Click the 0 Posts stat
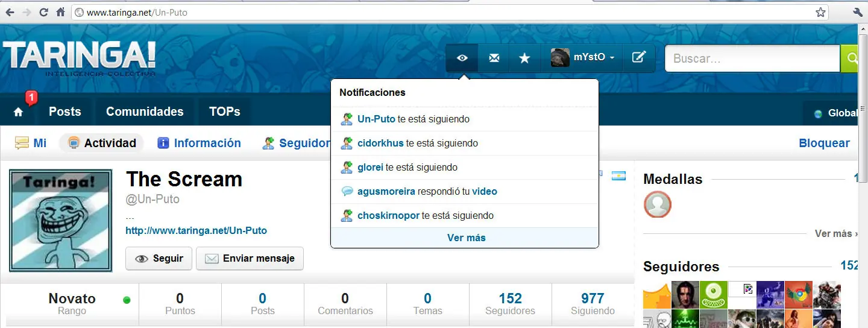868x328 pixels. pos(263,304)
